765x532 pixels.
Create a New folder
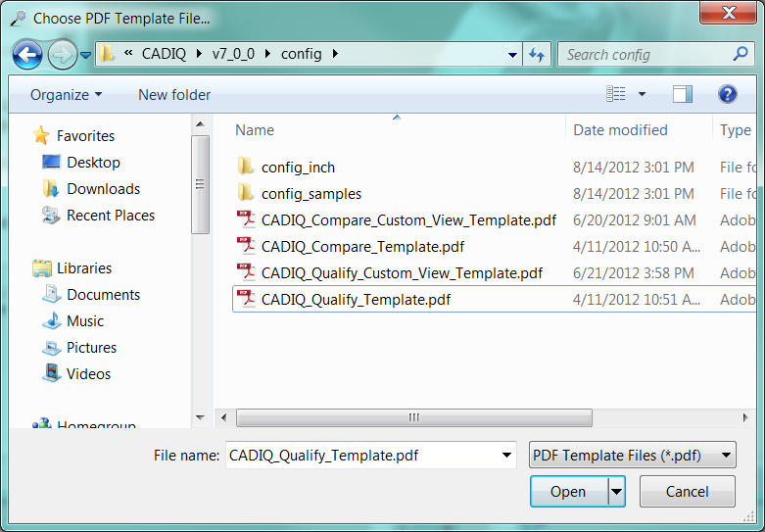tap(174, 95)
